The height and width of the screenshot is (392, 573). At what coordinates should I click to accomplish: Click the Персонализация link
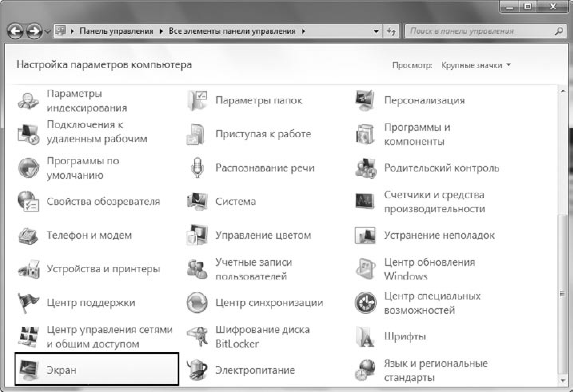coord(424,100)
